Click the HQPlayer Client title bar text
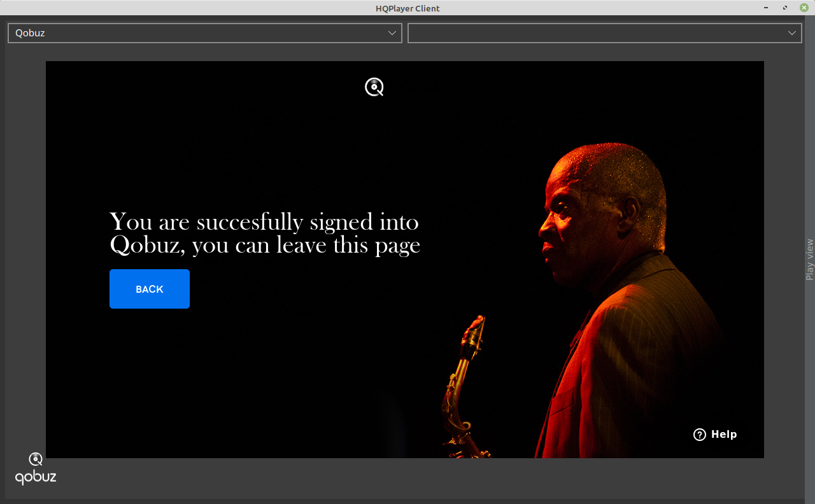The width and height of the screenshot is (815, 504). (x=407, y=8)
